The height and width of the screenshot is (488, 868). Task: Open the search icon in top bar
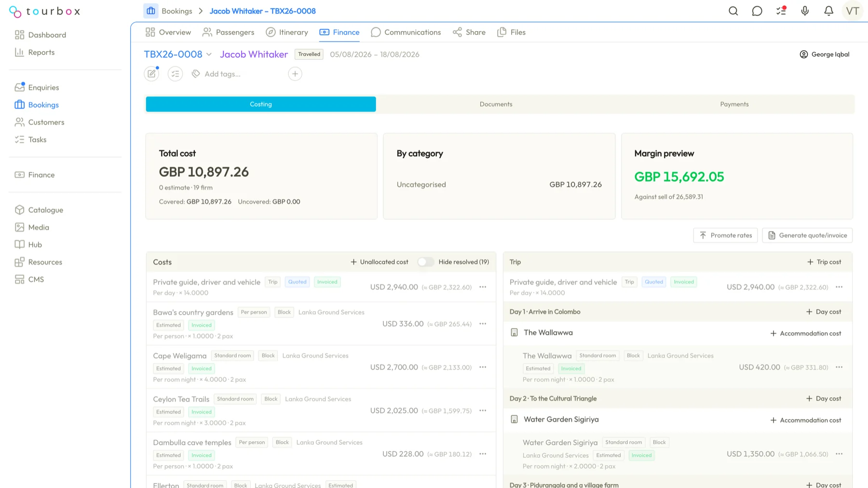tap(733, 11)
